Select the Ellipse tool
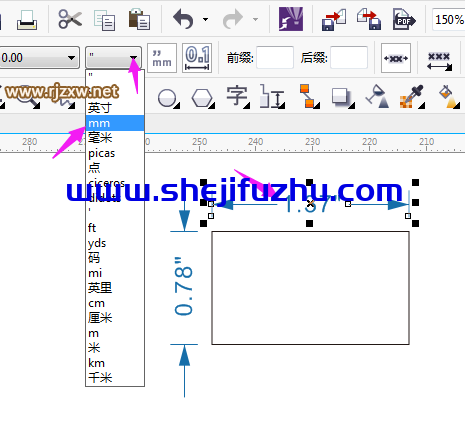The width and height of the screenshot is (465, 432). (x=168, y=98)
